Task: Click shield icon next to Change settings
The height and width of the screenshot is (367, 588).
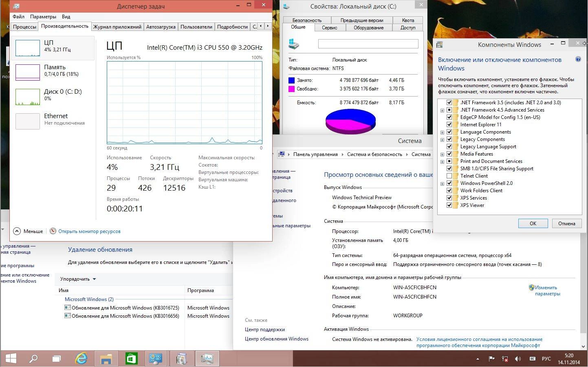Action: [x=531, y=288]
